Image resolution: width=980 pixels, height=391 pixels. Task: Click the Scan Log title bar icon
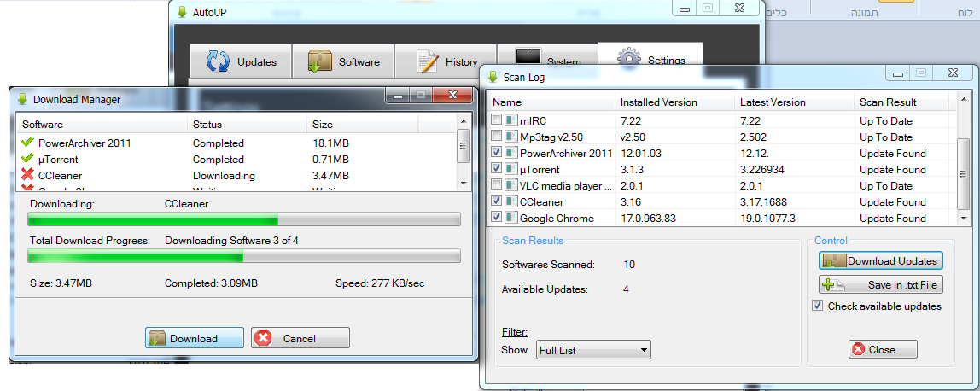[493, 77]
